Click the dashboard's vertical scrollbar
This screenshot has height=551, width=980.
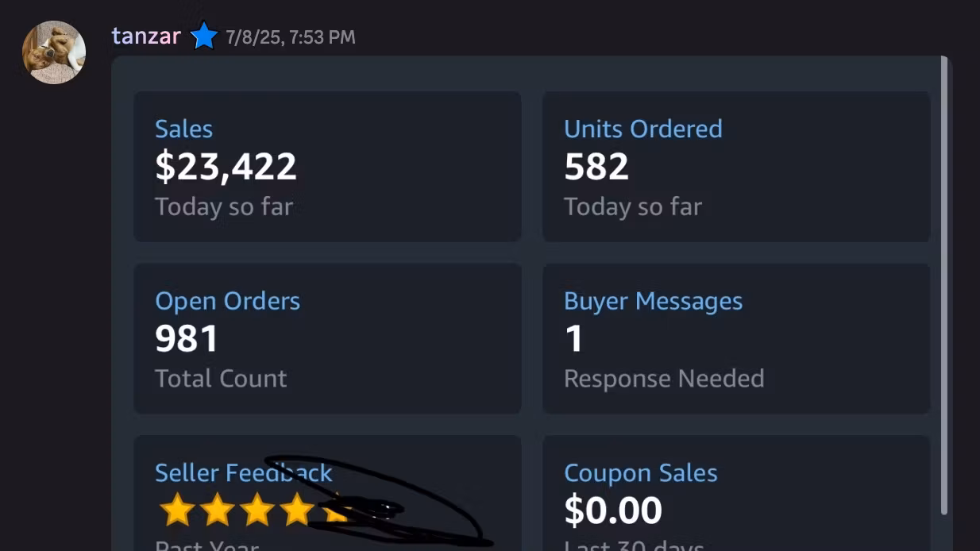point(944,286)
